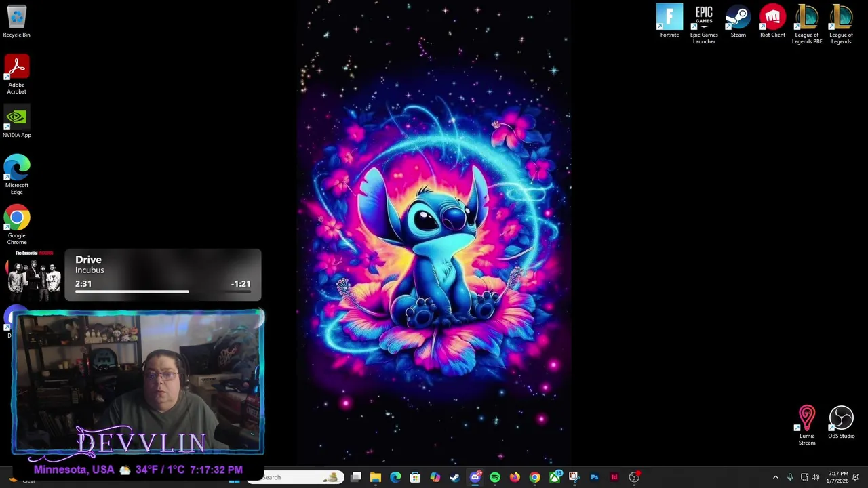This screenshot has width=868, height=488.
Task: Open Spotify from the taskbar
Action: [x=495, y=477]
